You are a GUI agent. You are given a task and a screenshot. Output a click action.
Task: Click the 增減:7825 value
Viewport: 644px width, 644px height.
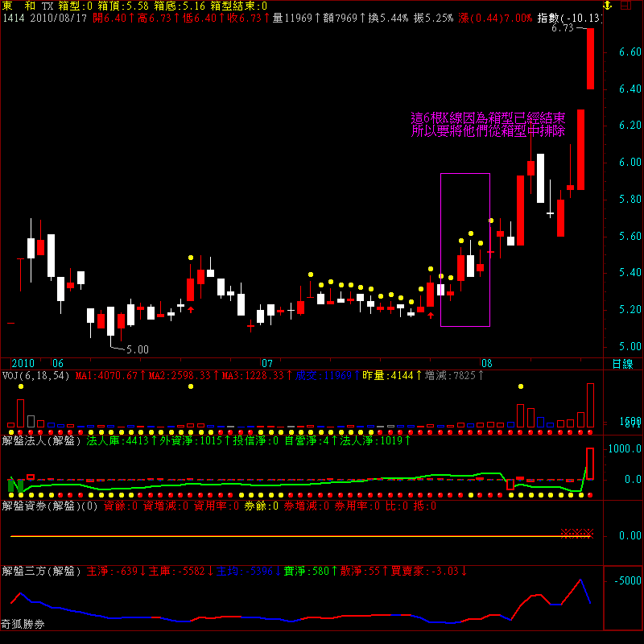450,376
